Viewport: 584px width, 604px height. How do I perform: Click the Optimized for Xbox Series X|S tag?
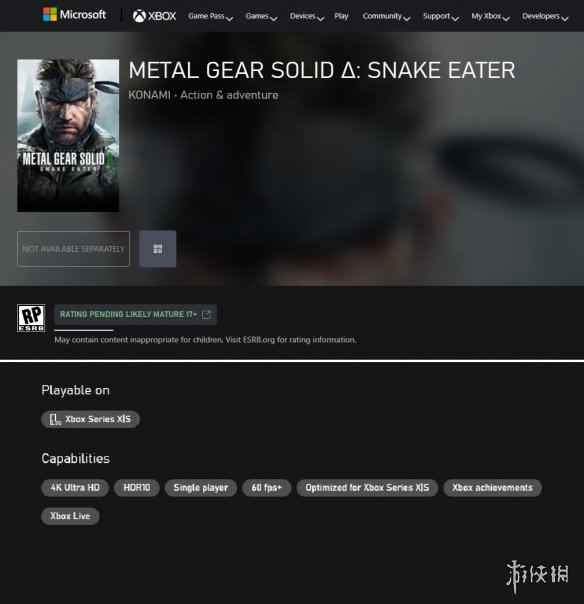pos(367,488)
